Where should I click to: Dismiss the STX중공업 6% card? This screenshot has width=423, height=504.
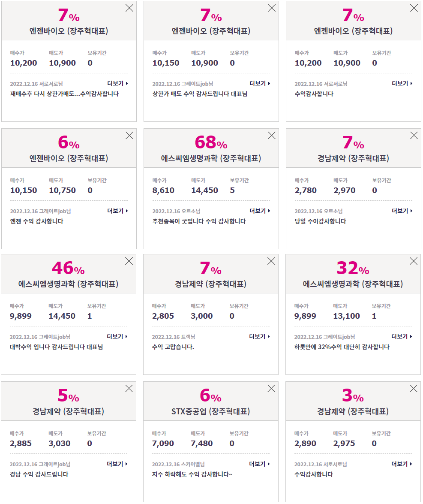(x=271, y=389)
